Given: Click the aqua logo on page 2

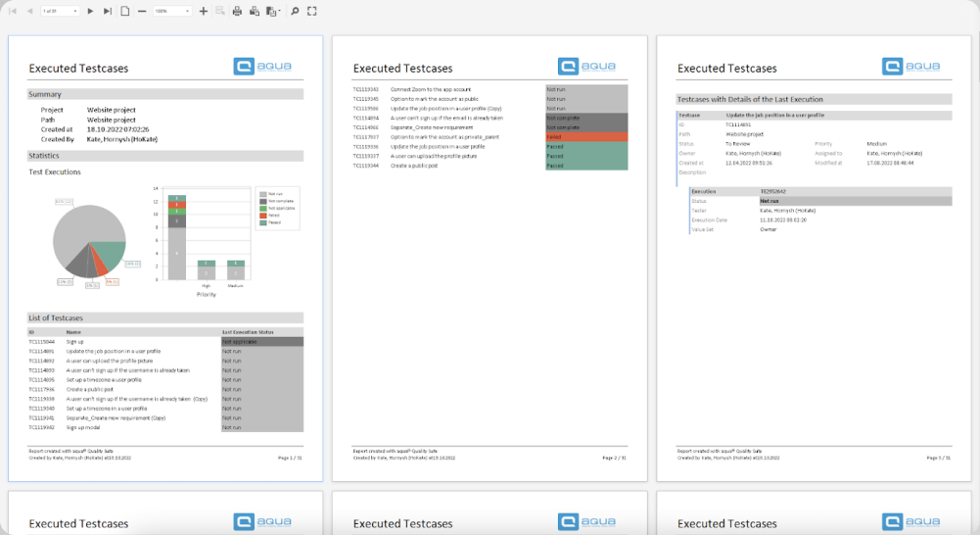Looking at the screenshot, I should coord(586,67).
